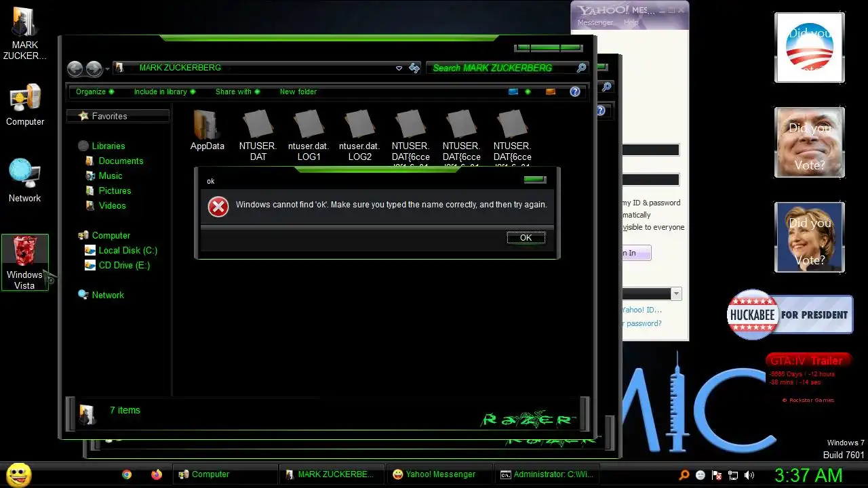Select the AppData folder icon

pos(207,131)
